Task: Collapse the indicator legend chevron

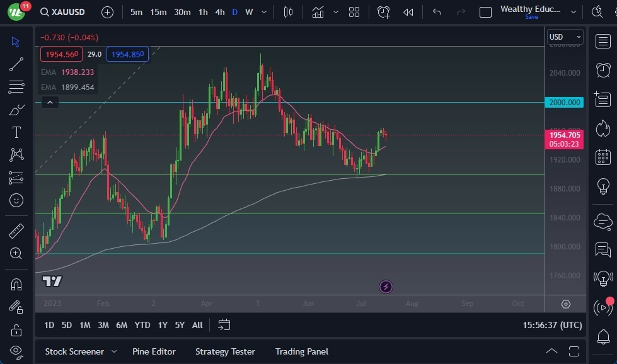Action: [x=50, y=102]
